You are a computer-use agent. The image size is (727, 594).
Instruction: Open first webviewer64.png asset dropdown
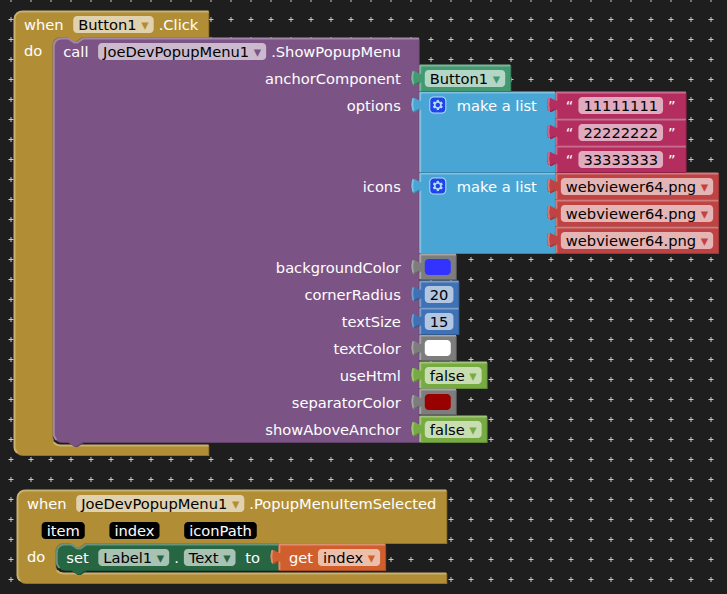pyautogui.click(x=637, y=187)
